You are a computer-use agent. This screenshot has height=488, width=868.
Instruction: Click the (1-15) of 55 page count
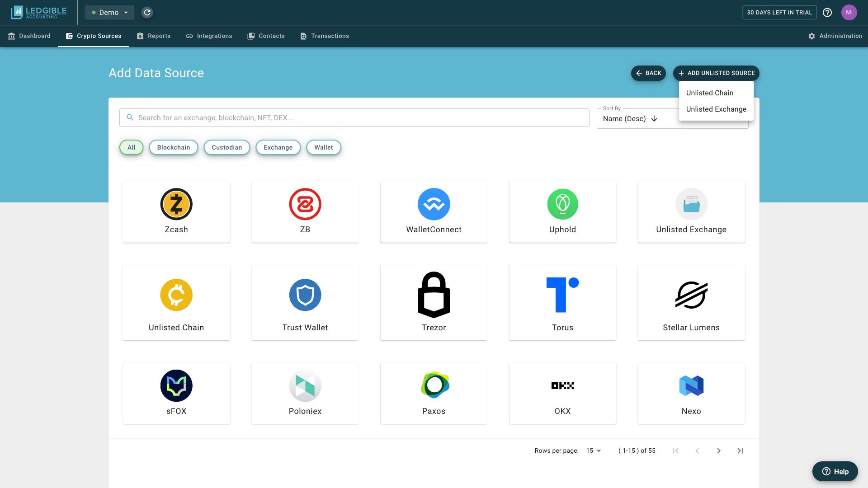(x=637, y=450)
